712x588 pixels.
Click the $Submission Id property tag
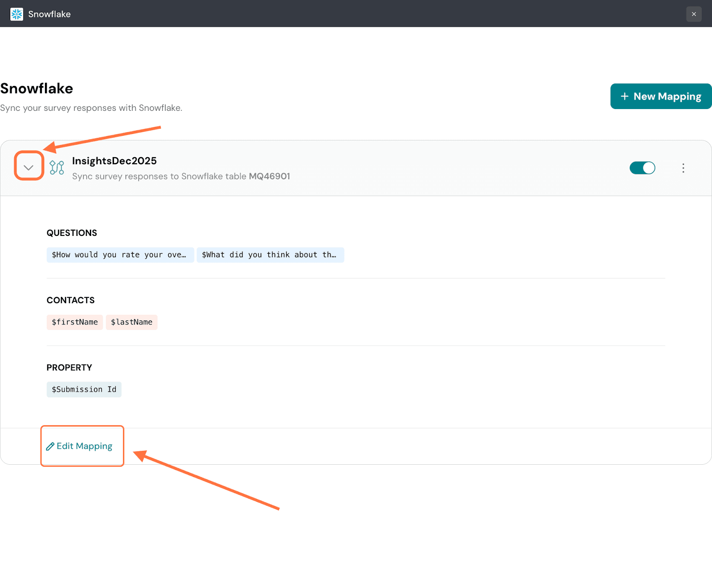coord(84,389)
